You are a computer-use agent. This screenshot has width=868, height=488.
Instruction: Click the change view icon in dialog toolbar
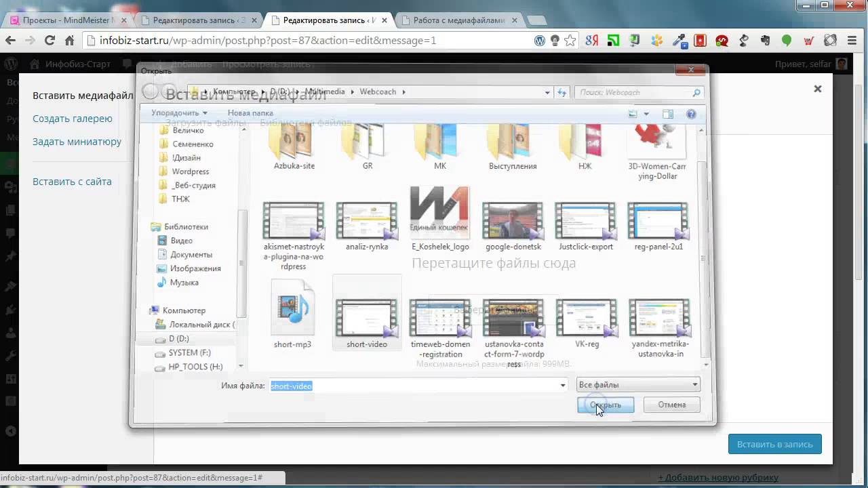(633, 114)
